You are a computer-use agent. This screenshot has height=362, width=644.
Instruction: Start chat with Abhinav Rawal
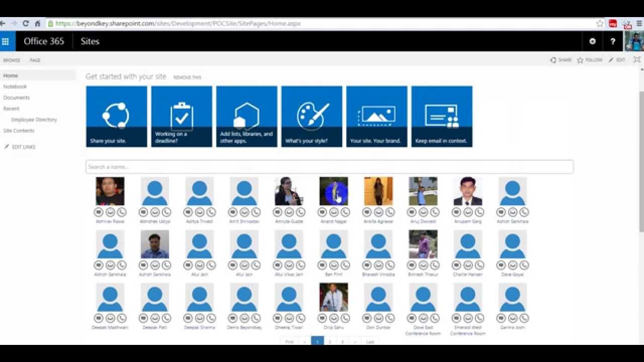pos(99,212)
